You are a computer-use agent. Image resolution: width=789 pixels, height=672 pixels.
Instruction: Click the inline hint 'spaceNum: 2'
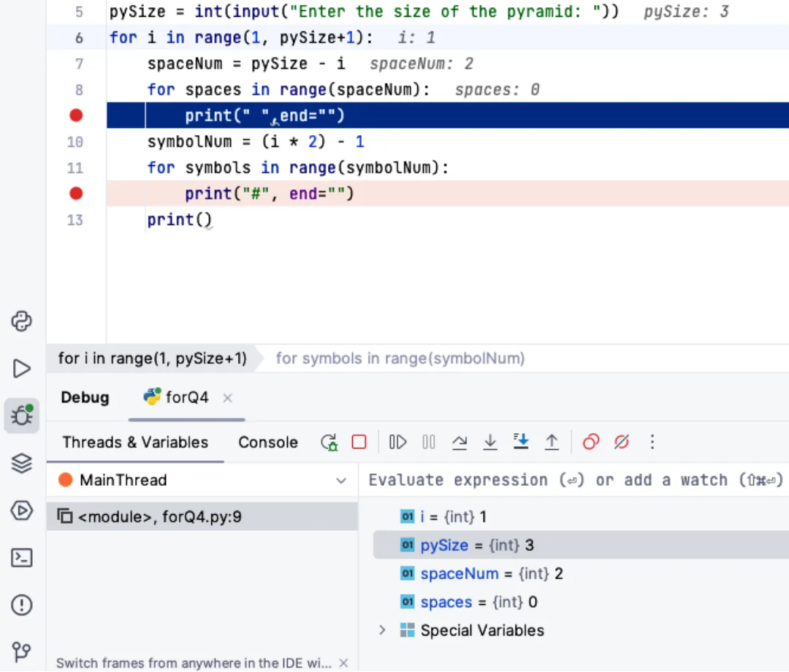click(422, 64)
